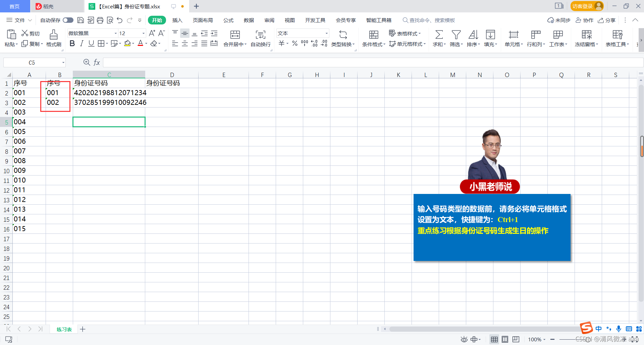Switch to the 页面布局 ribbon tab
This screenshot has height=345, width=644.
point(203,20)
